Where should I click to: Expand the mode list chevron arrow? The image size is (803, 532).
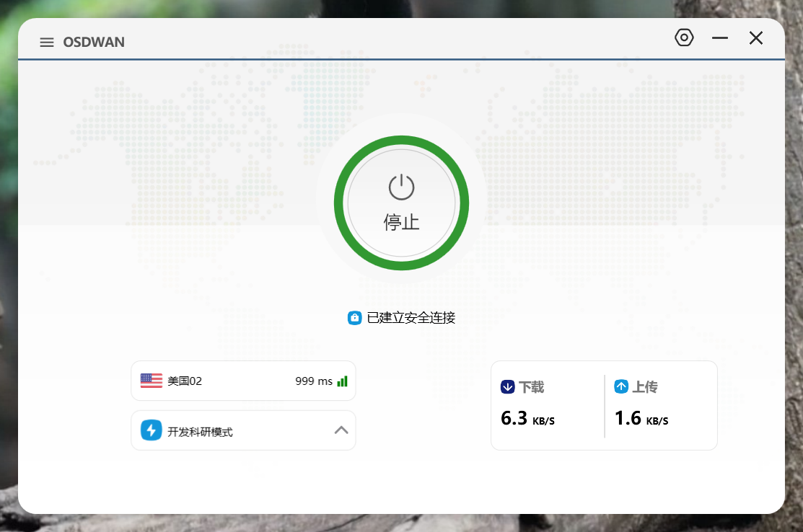tap(341, 430)
